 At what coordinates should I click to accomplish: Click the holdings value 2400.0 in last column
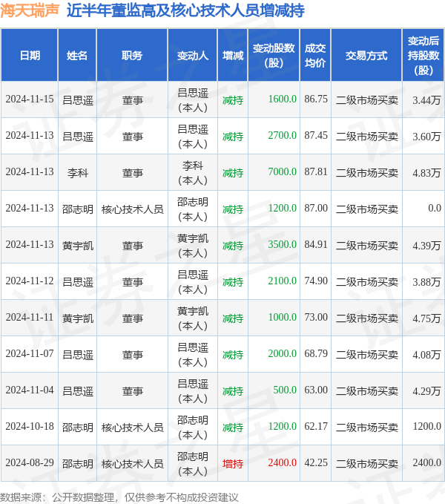tap(426, 462)
